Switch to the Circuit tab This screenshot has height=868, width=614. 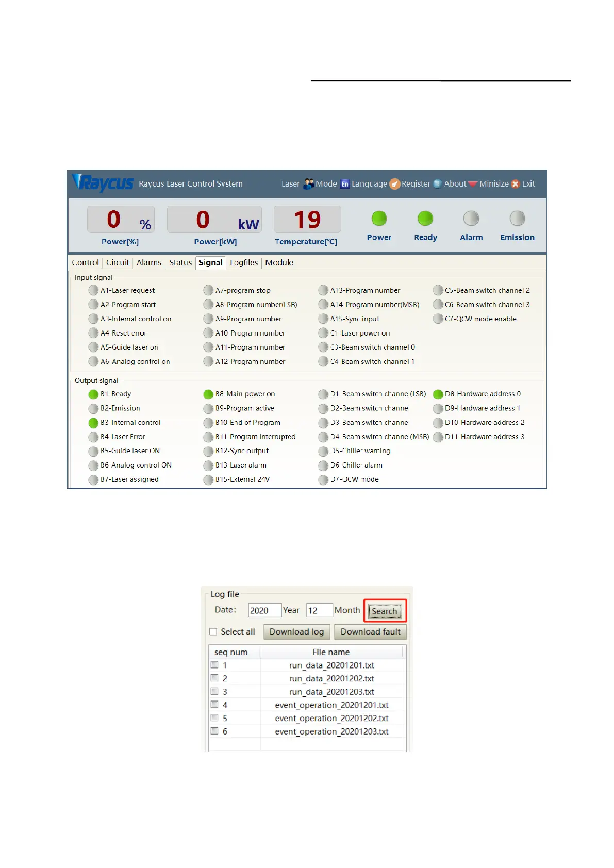(x=118, y=262)
